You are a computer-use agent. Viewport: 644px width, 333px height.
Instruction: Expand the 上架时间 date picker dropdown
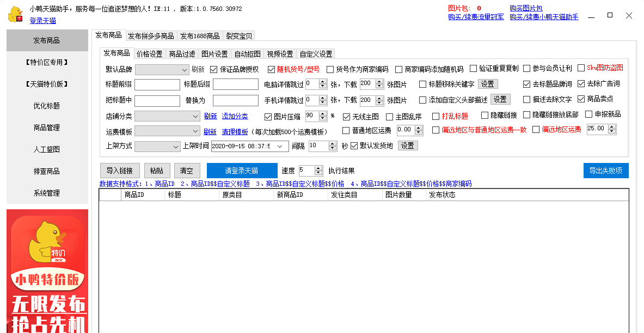pos(280,147)
